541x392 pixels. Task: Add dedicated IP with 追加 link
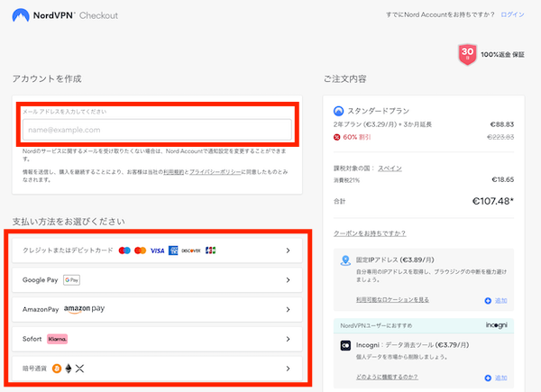click(501, 301)
